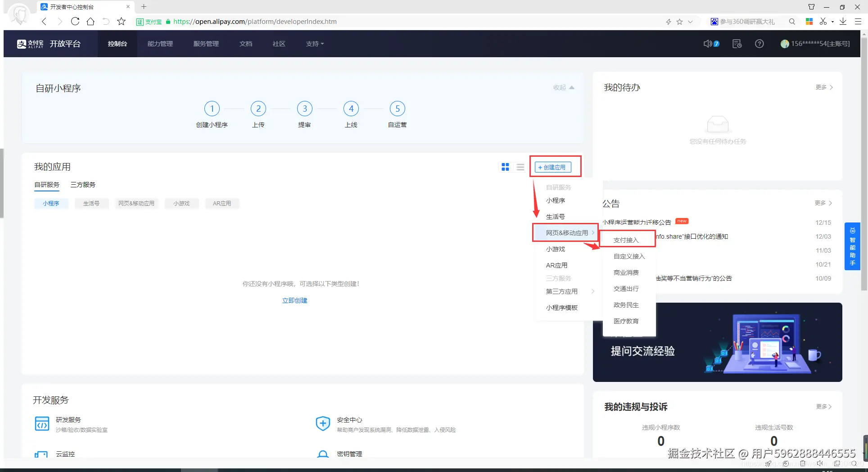868x472 pixels.
Task: Open 更多 in 公告 panel
Action: pos(823,203)
